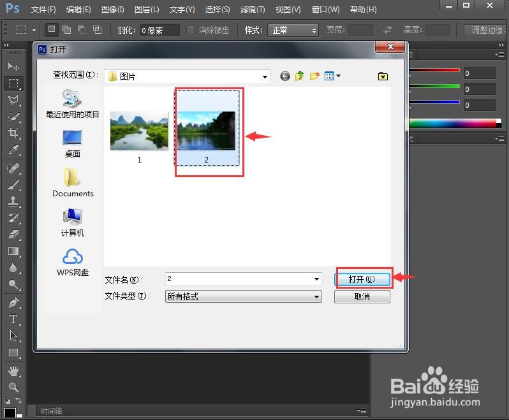Create a new folder in dialog
Image resolution: width=509 pixels, height=420 pixels.
(x=314, y=76)
